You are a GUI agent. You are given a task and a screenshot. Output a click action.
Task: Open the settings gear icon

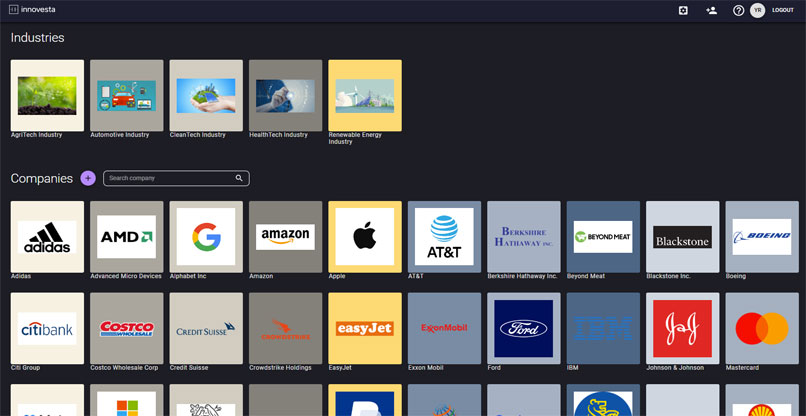click(x=683, y=10)
